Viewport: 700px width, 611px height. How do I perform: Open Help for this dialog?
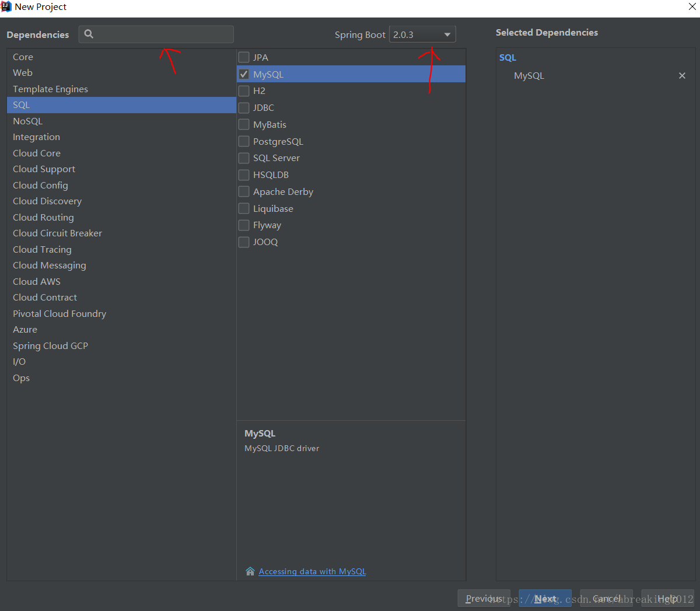667,598
